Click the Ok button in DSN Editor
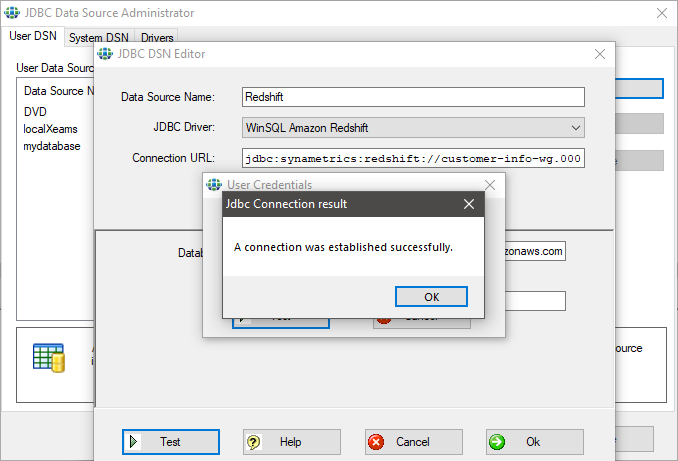678x461 pixels. coord(534,442)
